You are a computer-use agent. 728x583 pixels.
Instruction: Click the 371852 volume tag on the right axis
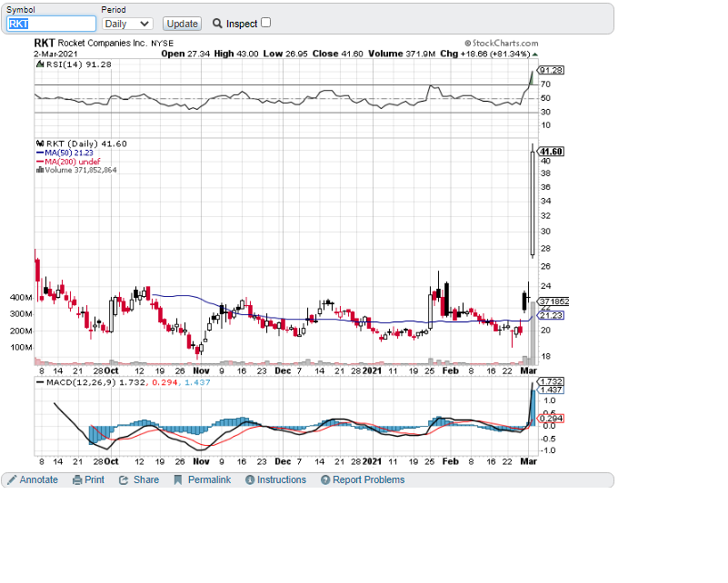pos(553,301)
